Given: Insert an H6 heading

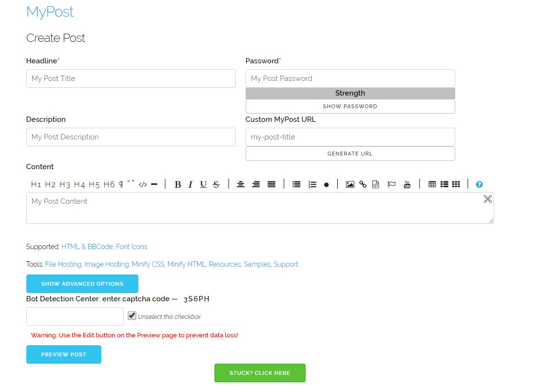Looking at the screenshot, I should 109,185.
